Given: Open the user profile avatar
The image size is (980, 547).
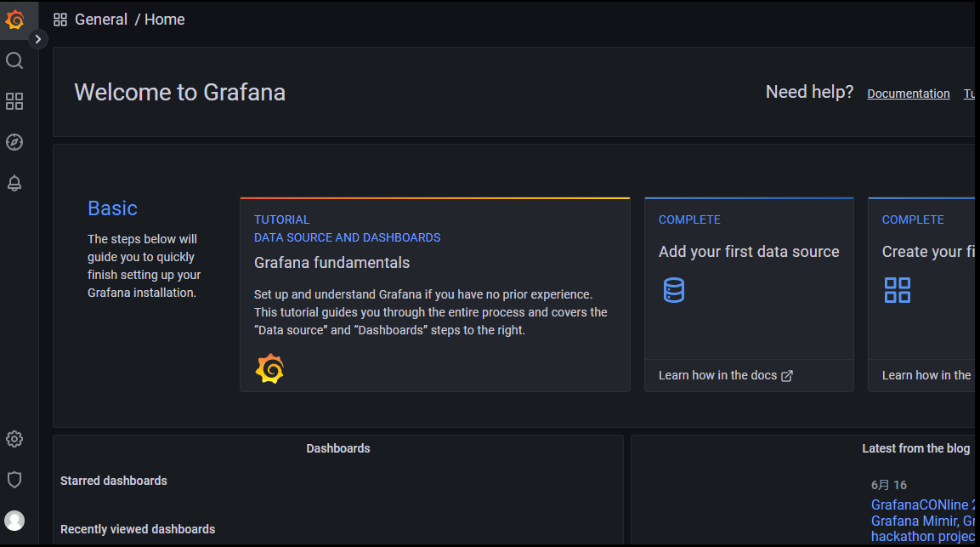Looking at the screenshot, I should pos(14,521).
